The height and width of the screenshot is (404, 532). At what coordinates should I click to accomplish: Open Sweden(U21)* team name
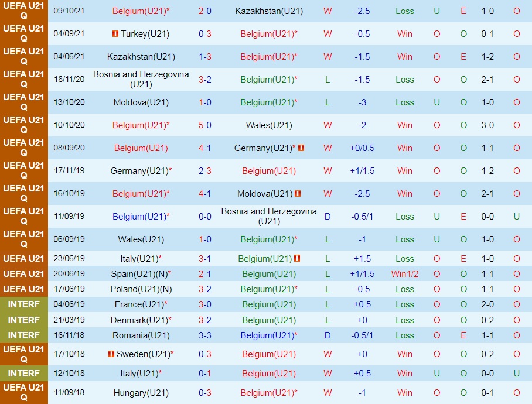(x=145, y=354)
